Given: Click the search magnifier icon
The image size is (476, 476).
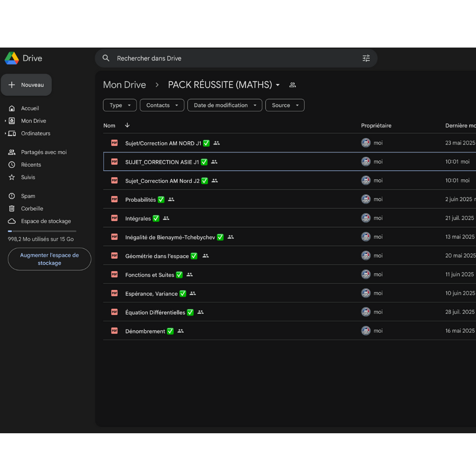Looking at the screenshot, I should (106, 58).
